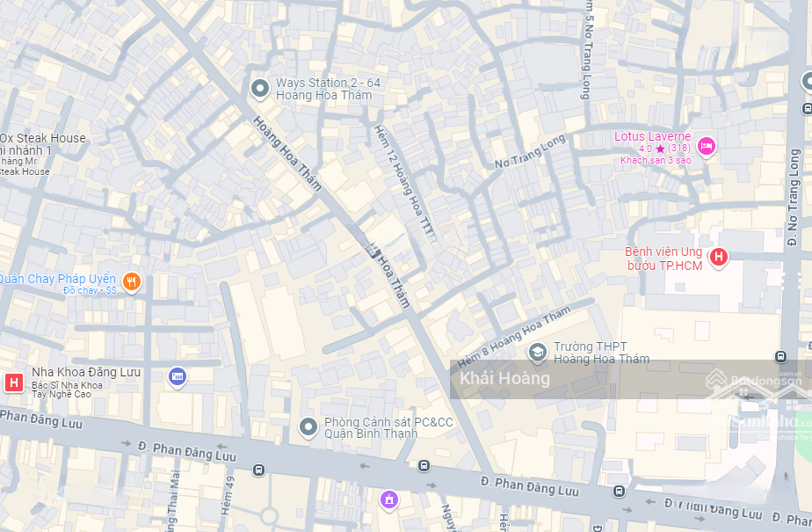Viewport: 812px width, 532px height.
Task: Open the Nha Khoa Đăng Lưu red hospital icon
Action: (x=14, y=383)
